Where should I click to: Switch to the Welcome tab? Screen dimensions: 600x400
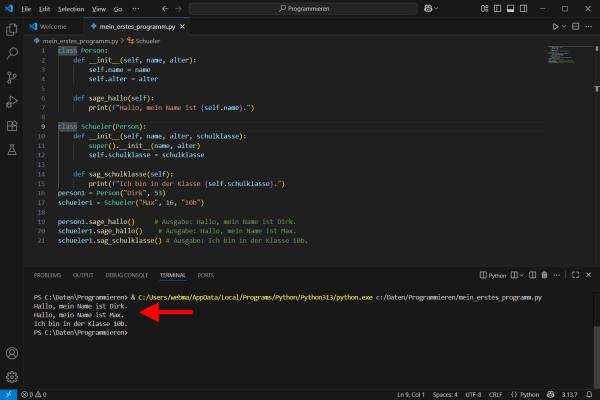coord(53,26)
